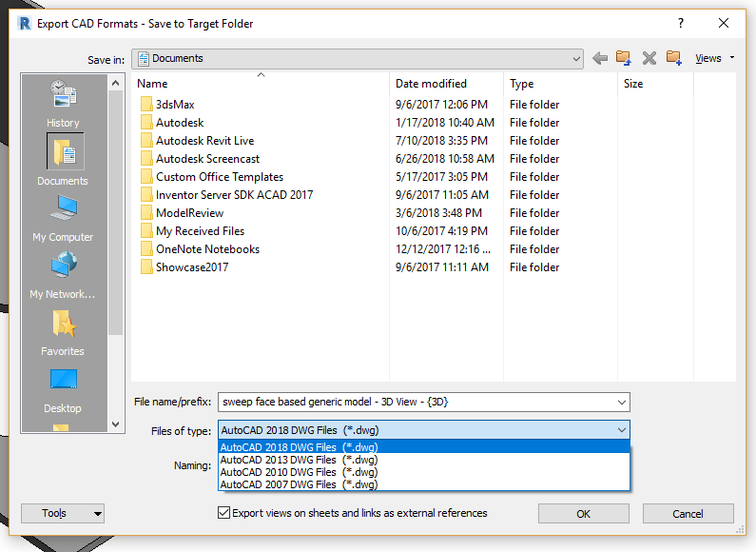This screenshot has height=552, width=756.
Task: Choose AutoCAD 2018 DWG Files option
Action: click(x=424, y=446)
